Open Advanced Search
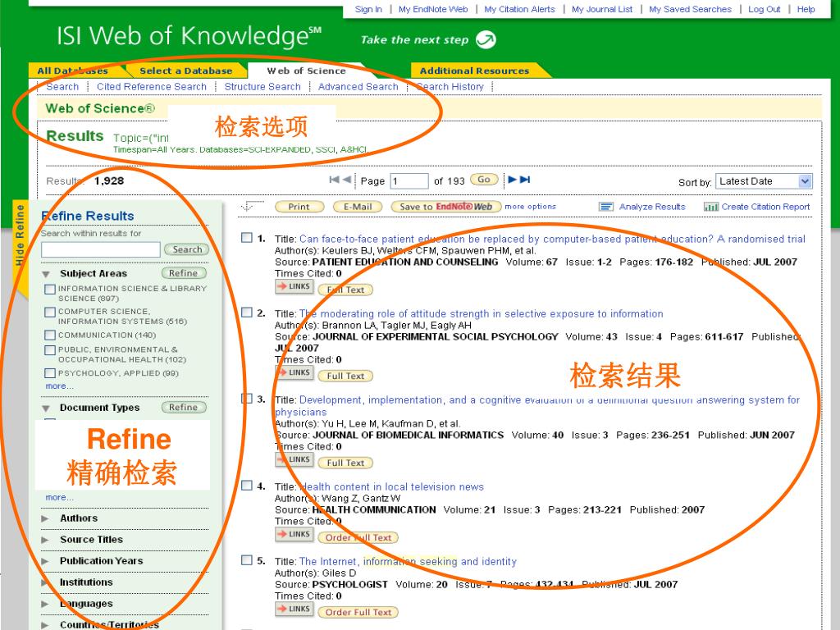This screenshot has height=630, width=840. 358,87
